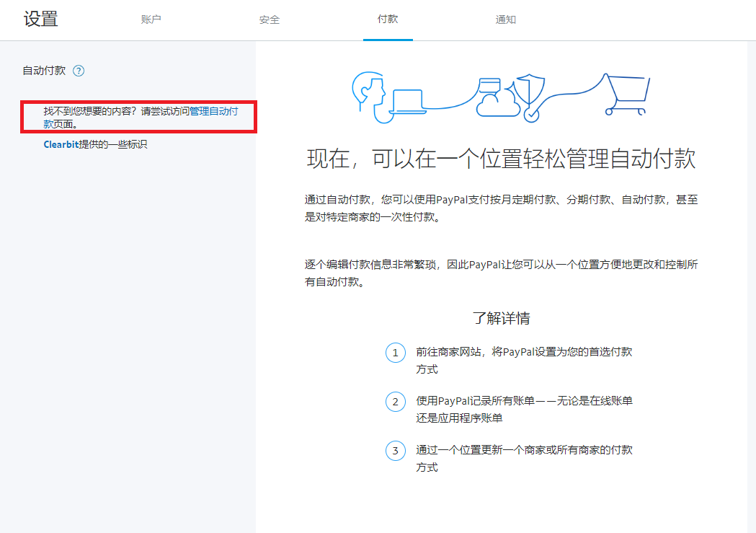This screenshot has width=756, height=533.
Task: Click the help question mark icon beside 自动付款
Action: pyautogui.click(x=79, y=71)
